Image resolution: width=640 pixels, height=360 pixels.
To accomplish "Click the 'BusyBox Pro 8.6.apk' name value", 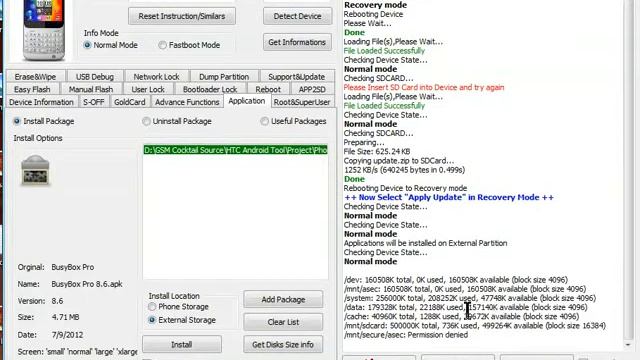I will pyautogui.click(x=87, y=284).
